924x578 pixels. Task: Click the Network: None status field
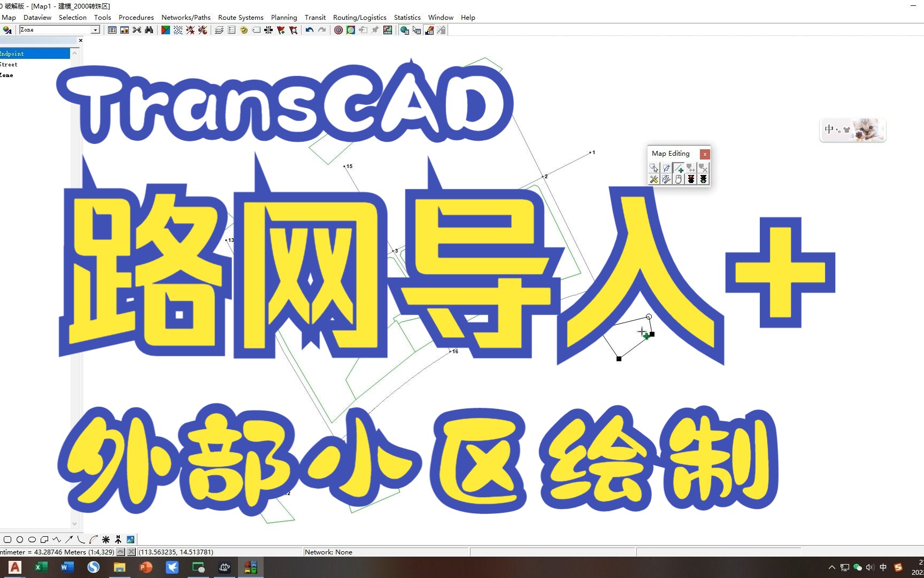tap(386, 552)
